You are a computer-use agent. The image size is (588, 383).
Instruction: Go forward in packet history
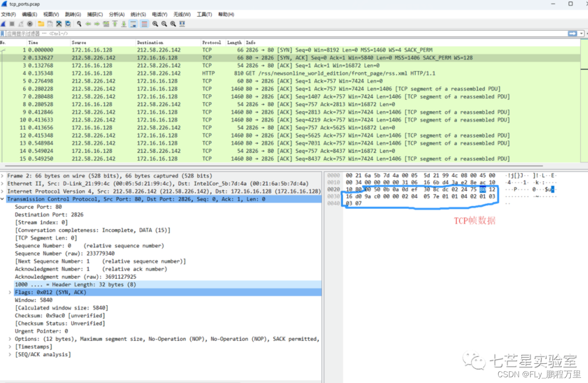point(97,24)
